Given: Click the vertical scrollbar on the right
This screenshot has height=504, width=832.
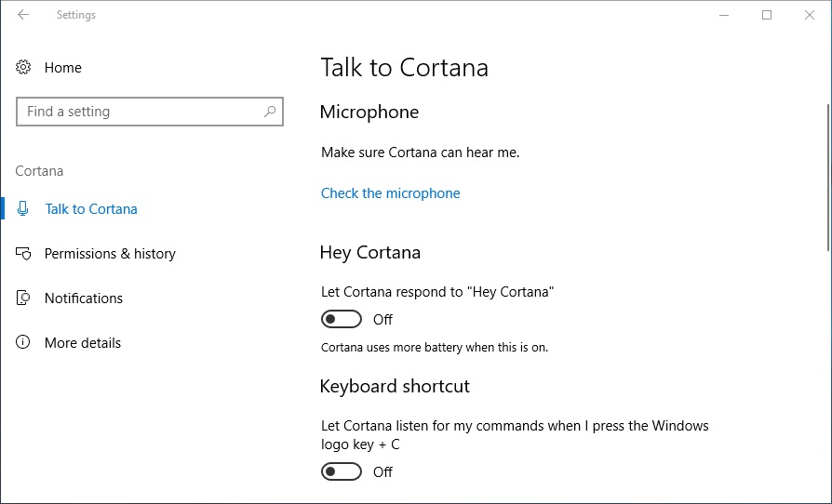Looking at the screenshot, I should (x=828, y=178).
